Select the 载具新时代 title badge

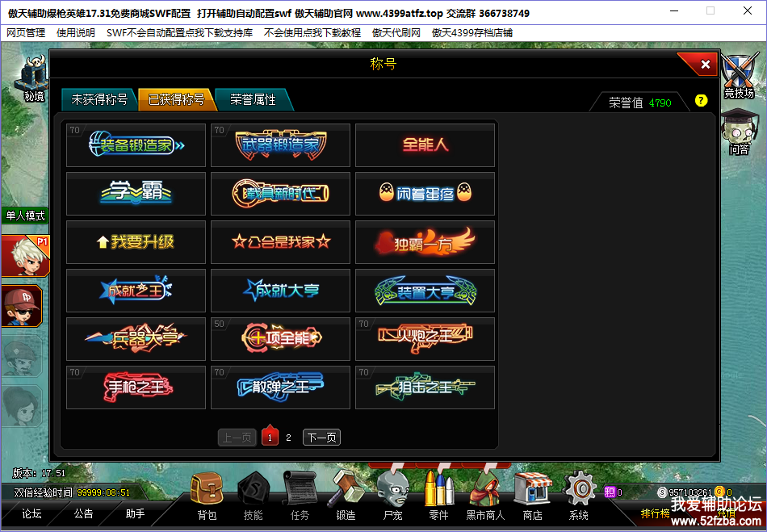(280, 194)
